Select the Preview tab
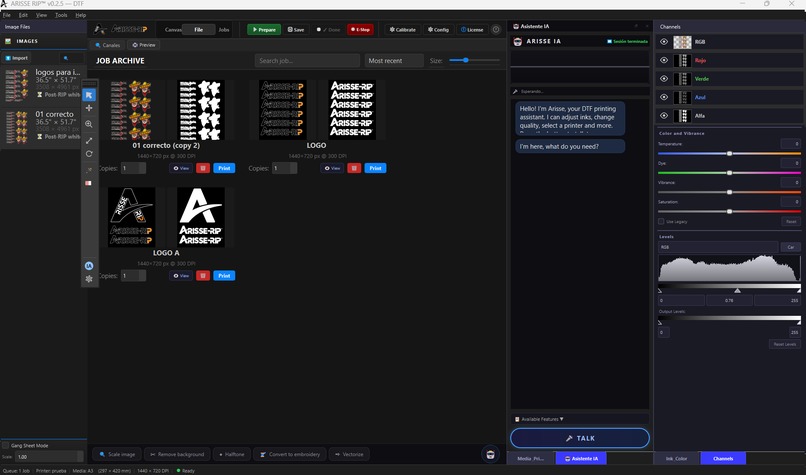Viewport: 806px width, 475px height. point(144,45)
